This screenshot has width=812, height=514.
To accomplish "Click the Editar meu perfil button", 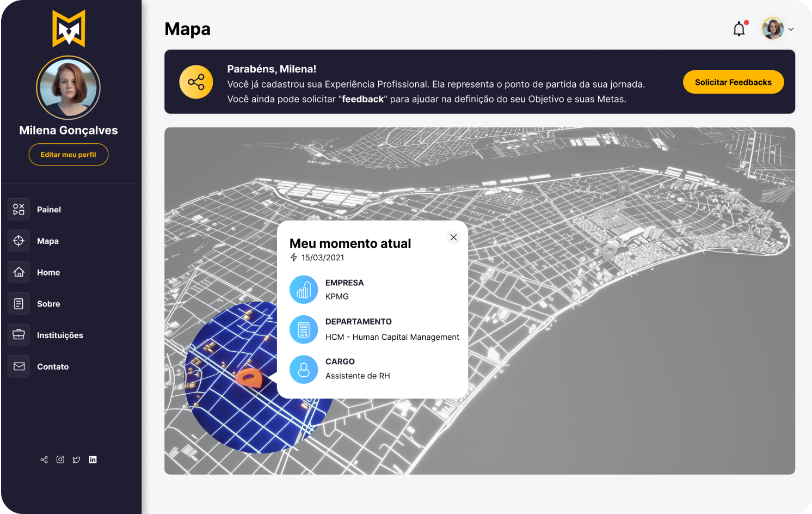I will (69, 155).
